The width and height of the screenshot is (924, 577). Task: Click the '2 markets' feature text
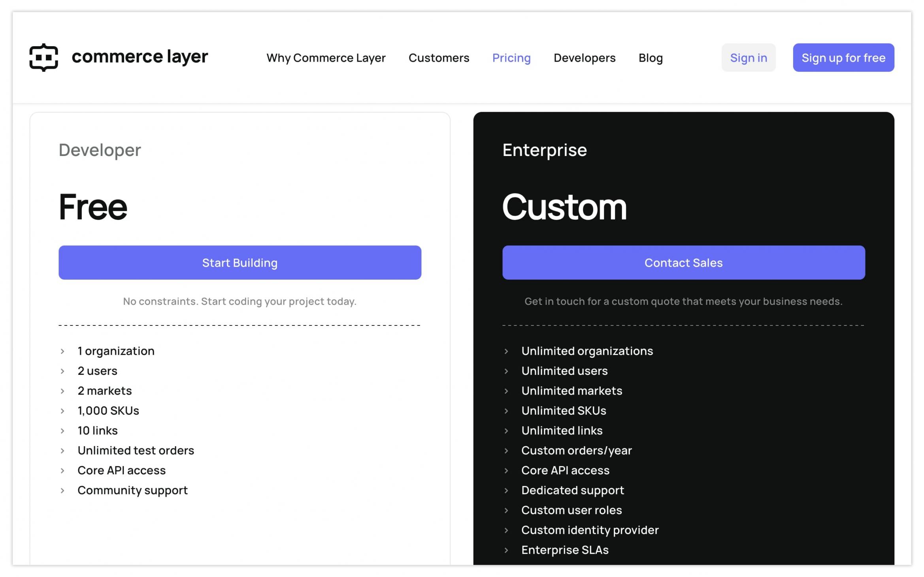(x=105, y=391)
